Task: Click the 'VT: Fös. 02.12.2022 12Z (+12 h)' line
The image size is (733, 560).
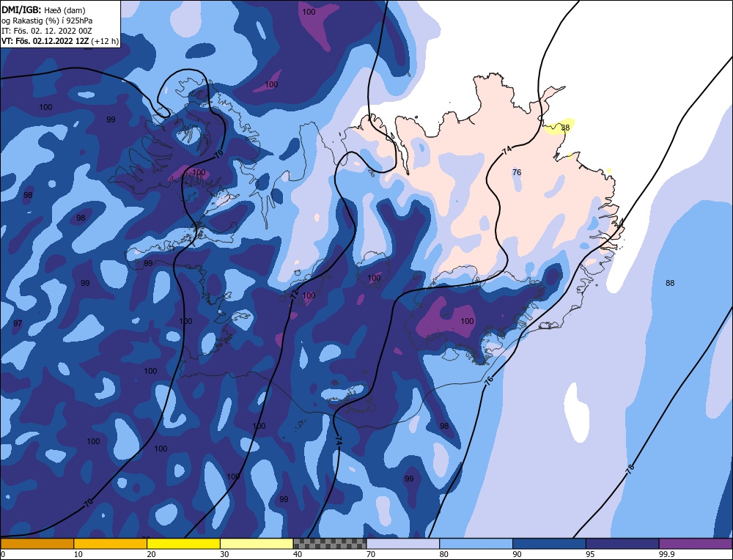Action: [60, 41]
